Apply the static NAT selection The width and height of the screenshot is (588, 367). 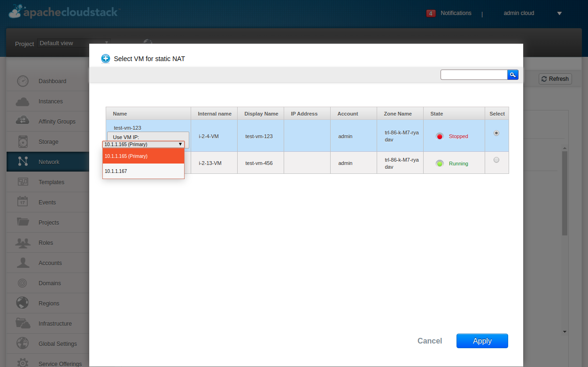(x=482, y=341)
